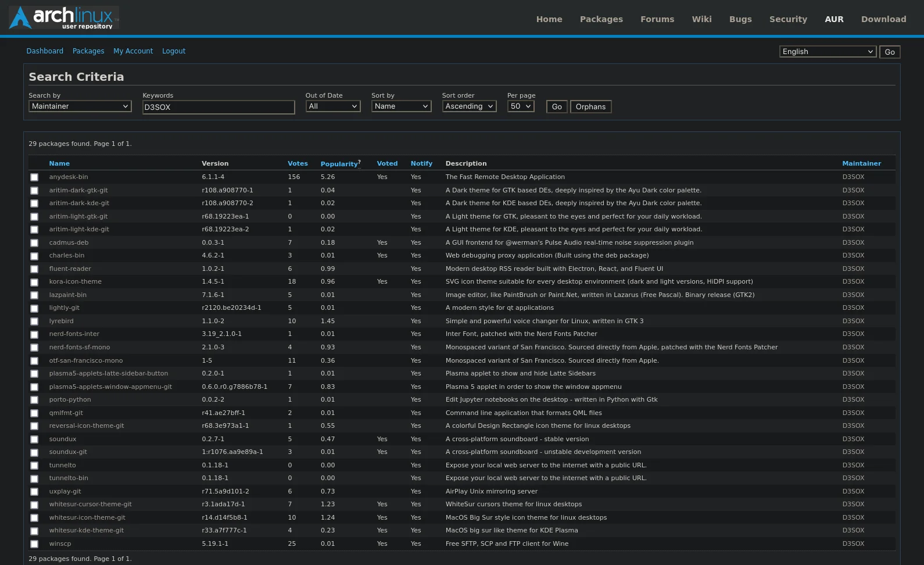This screenshot has width=924, height=565.
Task: Click Go button in Search Criteria
Action: pyautogui.click(x=557, y=107)
